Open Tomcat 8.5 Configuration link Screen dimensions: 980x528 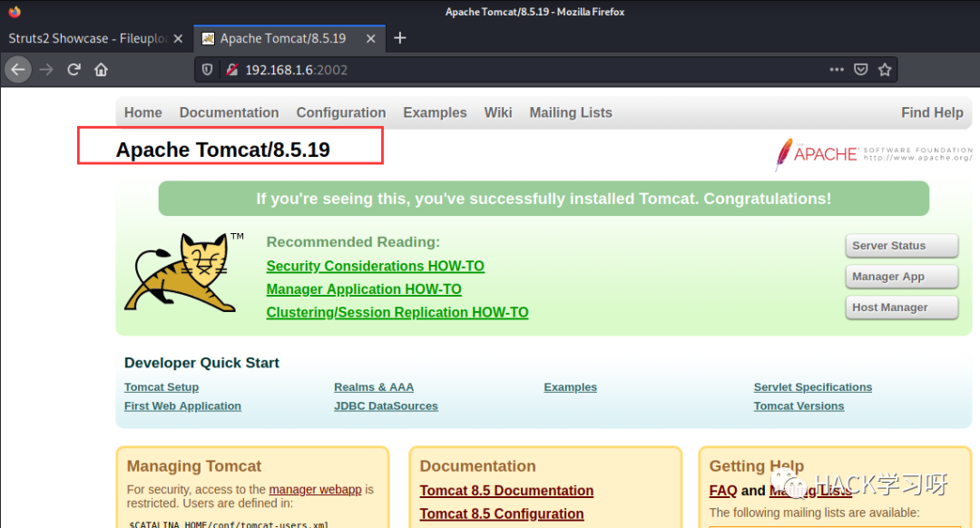click(501, 513)
